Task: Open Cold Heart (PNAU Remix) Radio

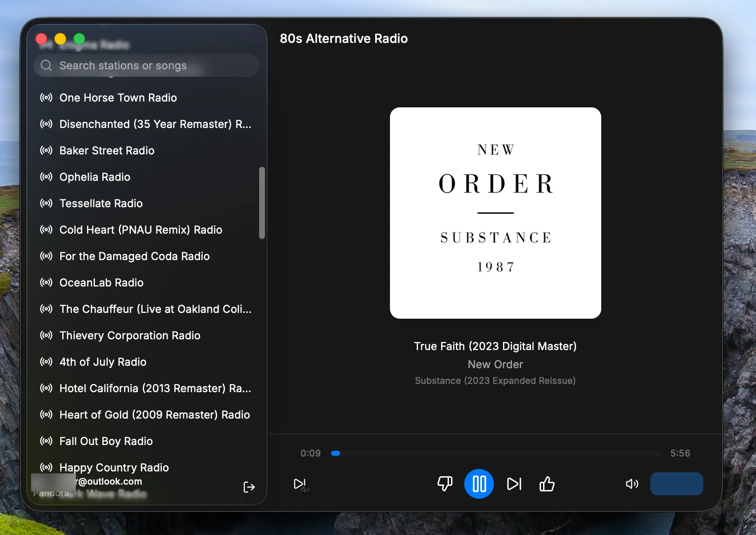Action: pos(146,230)
